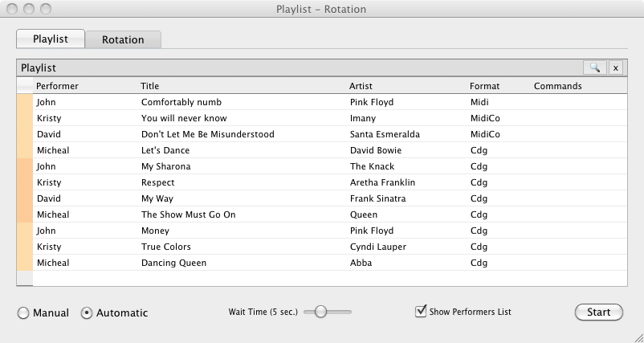
Task: Close the Playlist panel with x button
Action: click(x=615, y=67)
